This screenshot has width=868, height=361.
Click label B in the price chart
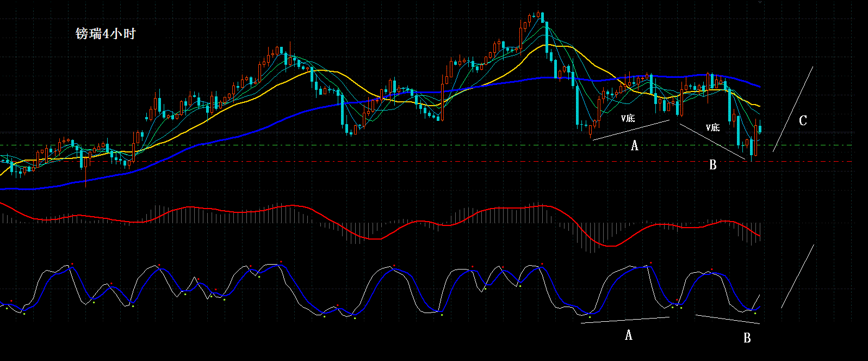click(x=713, y=164)
